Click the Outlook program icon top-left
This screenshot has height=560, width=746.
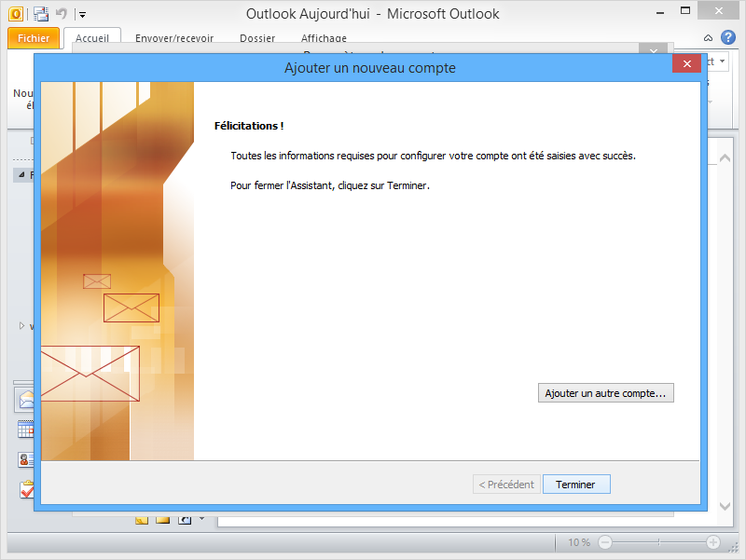[16, 14]
